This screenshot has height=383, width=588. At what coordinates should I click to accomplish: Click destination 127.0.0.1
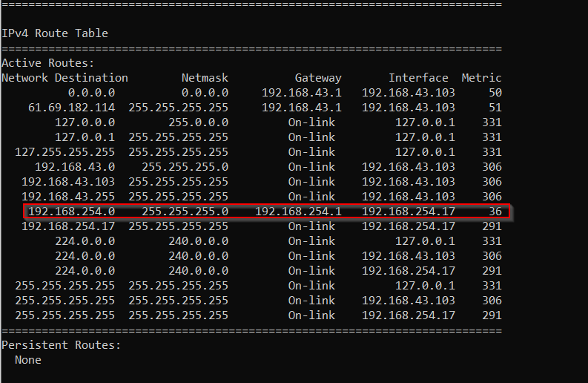pyautogui.click(x=85, y=137)
